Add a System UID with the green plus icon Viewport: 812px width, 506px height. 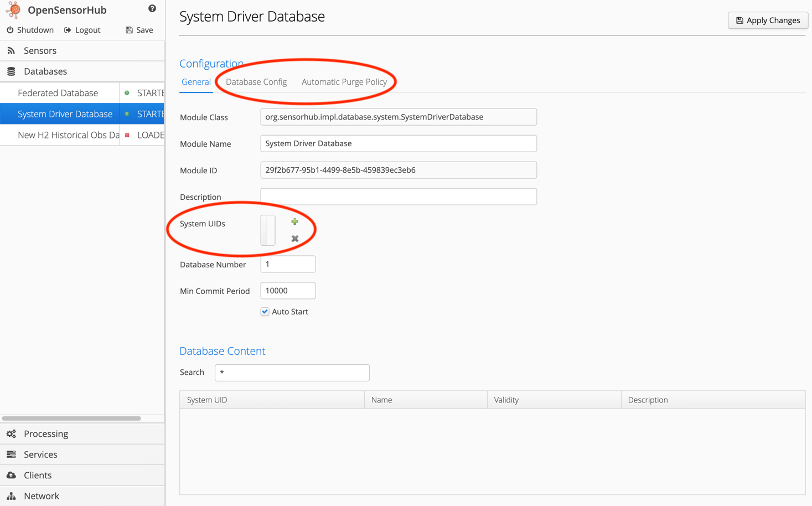(x=294, y=221)
